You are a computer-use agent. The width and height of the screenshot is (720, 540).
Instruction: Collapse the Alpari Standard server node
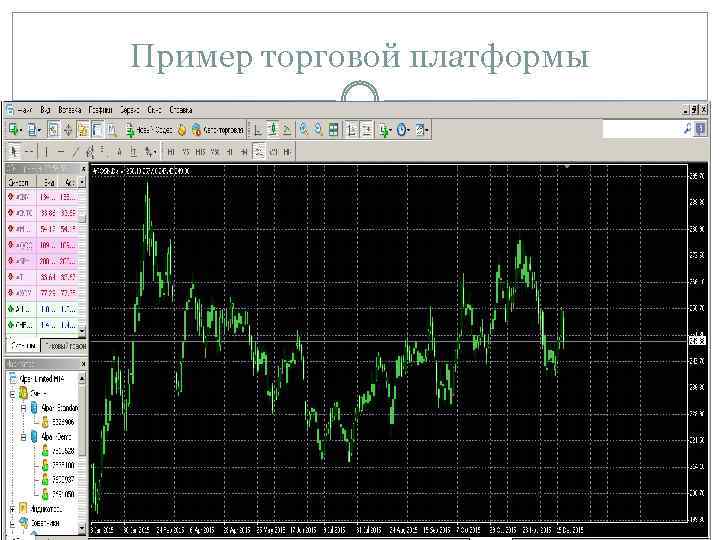[x=23, y=408]
